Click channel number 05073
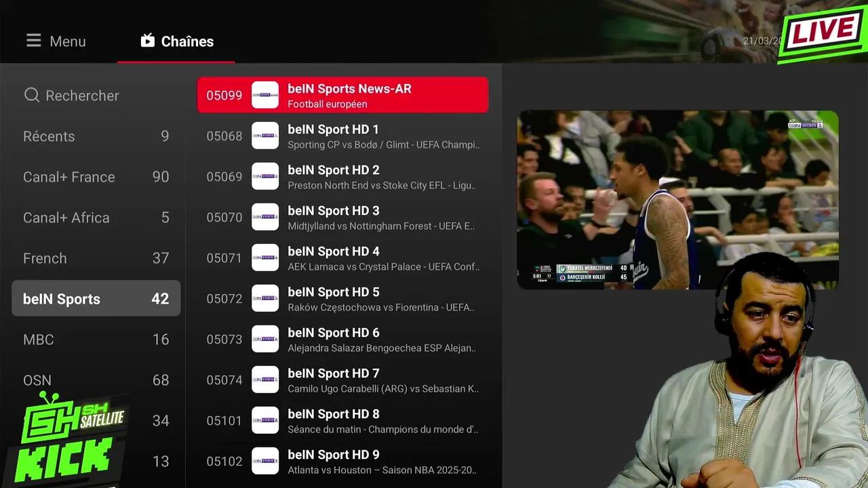868x488 pixels. [224, 340]
